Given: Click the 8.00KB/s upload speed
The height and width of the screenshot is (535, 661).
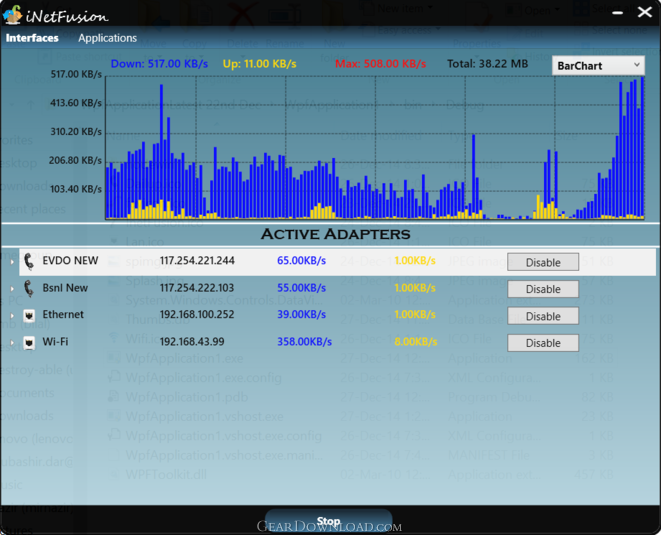Looking at the screenshot, I should coord(416,341).
